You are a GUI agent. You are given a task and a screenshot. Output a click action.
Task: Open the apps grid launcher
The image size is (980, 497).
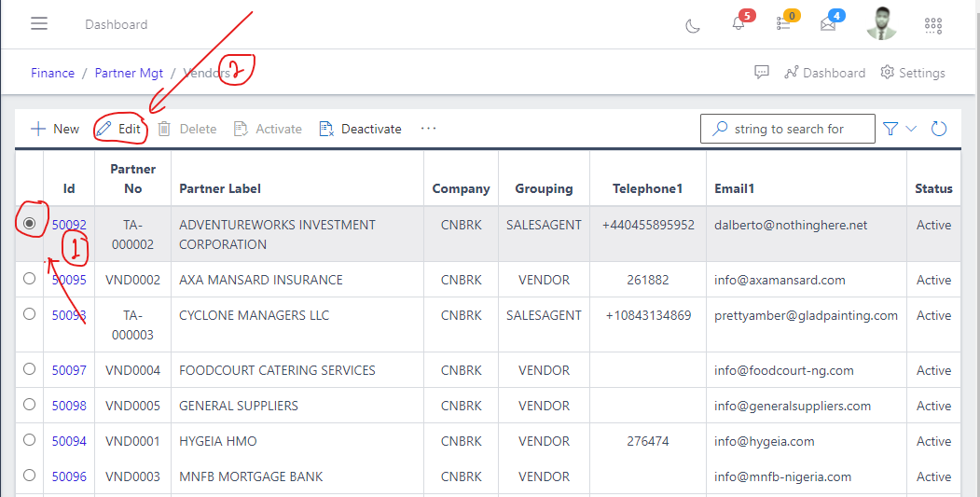933,25
